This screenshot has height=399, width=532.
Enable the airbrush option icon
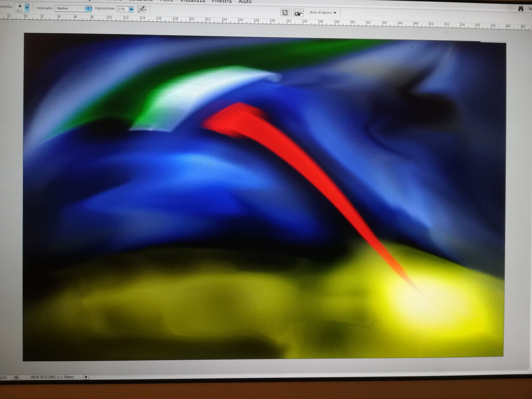142,9
